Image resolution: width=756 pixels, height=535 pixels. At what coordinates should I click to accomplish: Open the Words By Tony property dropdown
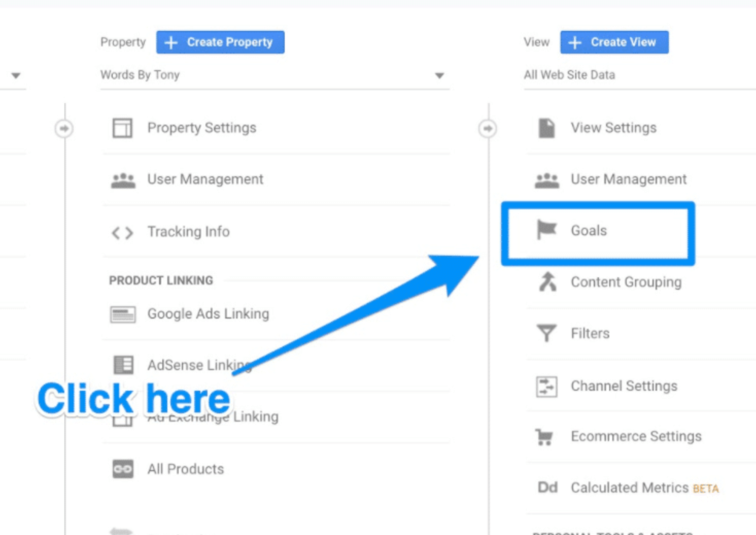pyautogui.click(x=274, y=75)
